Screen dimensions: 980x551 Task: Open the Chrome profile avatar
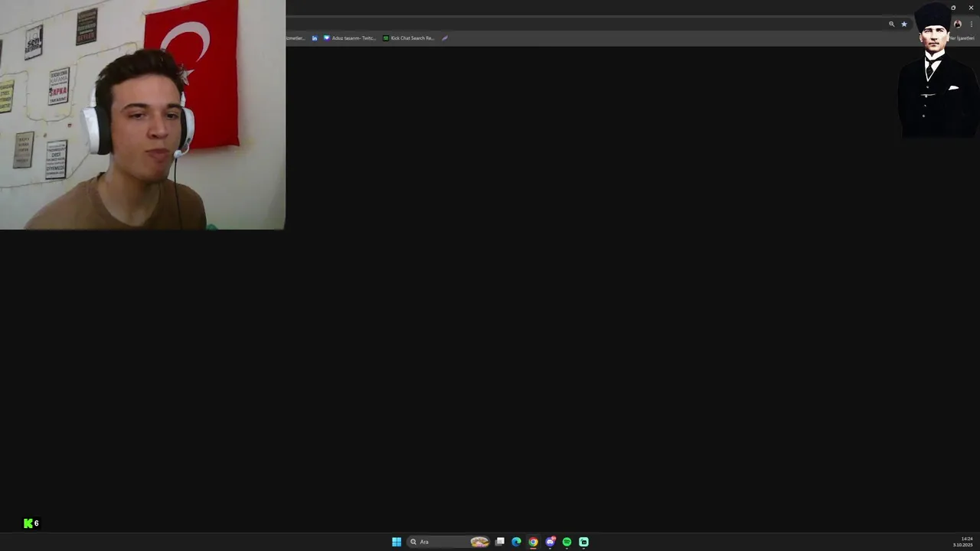point(957,24)
